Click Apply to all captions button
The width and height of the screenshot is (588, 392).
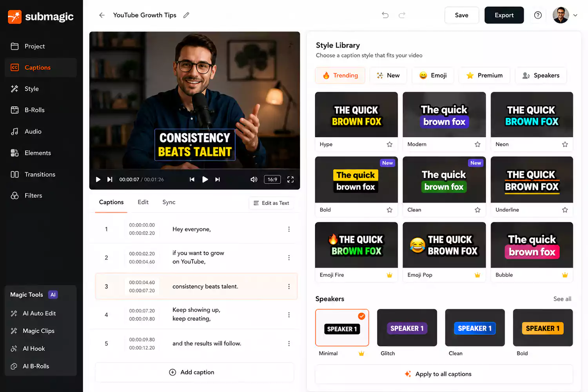(444, 374)
